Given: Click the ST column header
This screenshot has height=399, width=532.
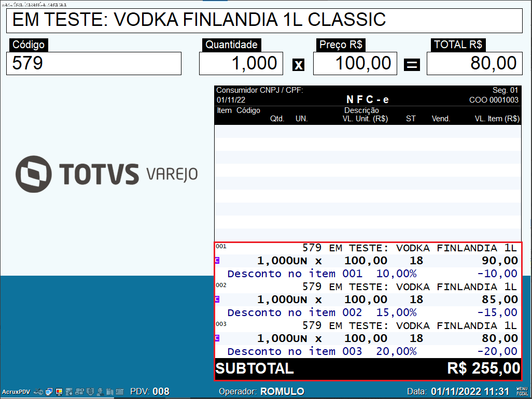Looking at the screenshot, I should 411,119.
